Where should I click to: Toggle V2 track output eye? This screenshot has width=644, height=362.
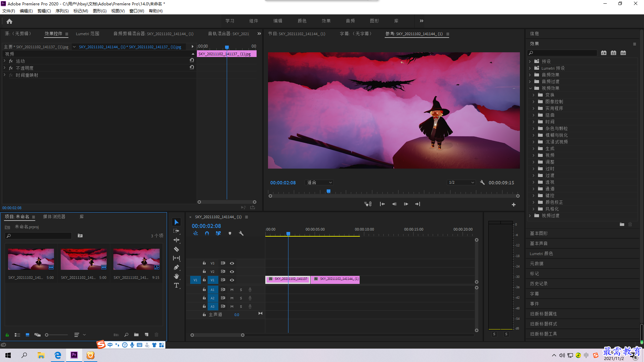click(232, 272)
